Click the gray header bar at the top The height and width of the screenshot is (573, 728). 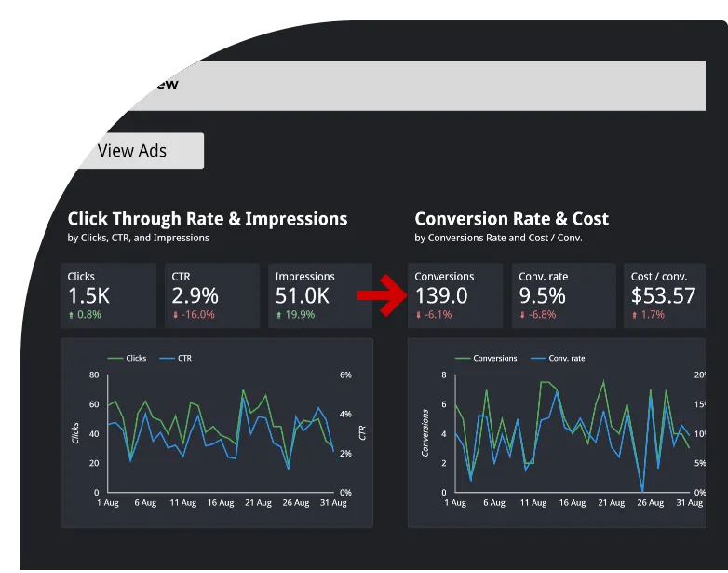point(419,86)
